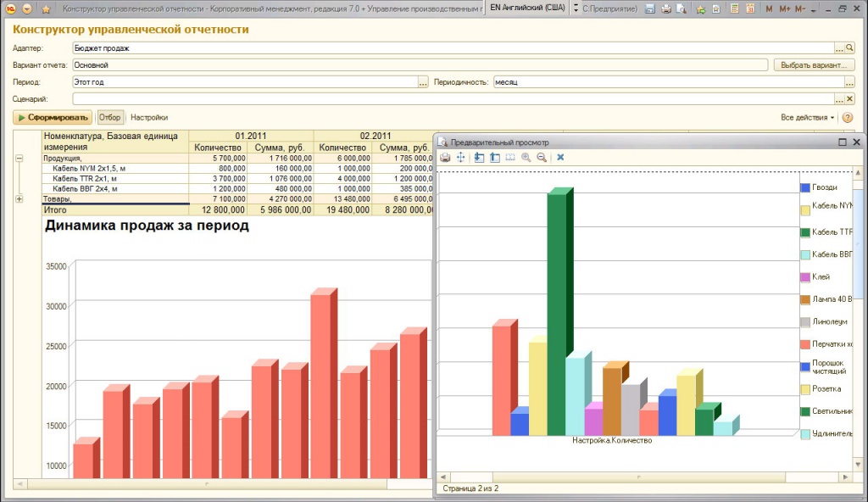This screenshot has width=868, height=502.
Task: Maximize the Предварительный просмотр window
Action: tap(843, 142)
